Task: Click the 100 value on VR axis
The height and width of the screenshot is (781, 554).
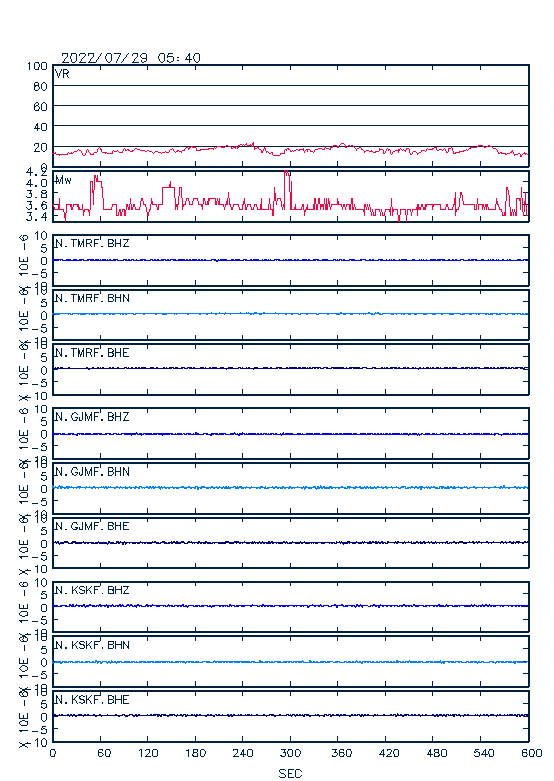Action: pyautogui.click(x=37, y=66)
